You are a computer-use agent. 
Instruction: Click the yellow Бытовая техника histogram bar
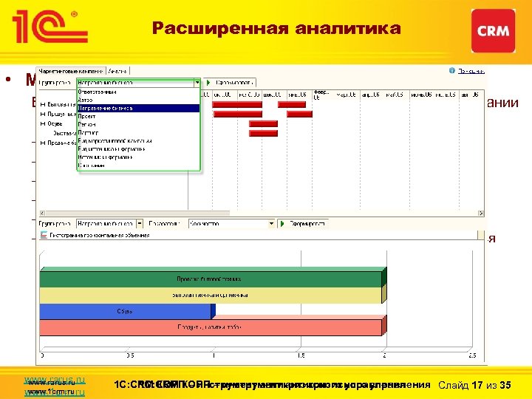tap(211, 295)
